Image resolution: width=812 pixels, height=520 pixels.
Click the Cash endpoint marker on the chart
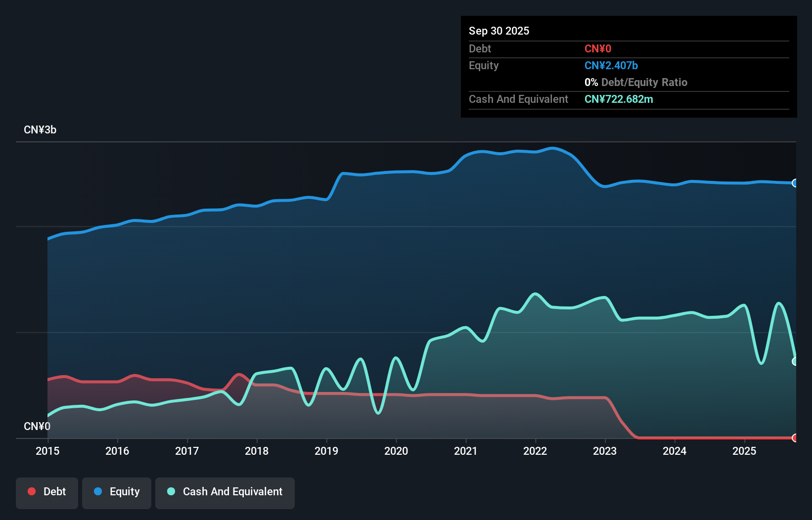tap(795, 361)
